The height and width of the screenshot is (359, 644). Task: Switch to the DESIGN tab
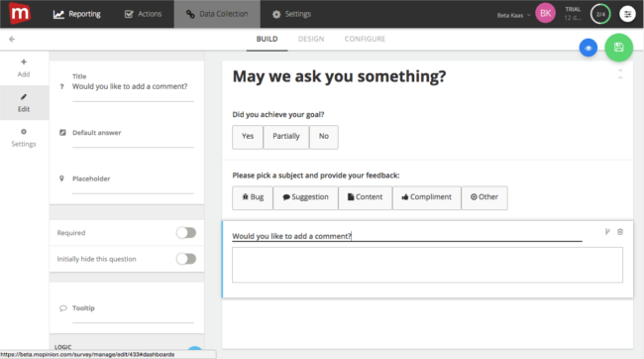(311, 39)
